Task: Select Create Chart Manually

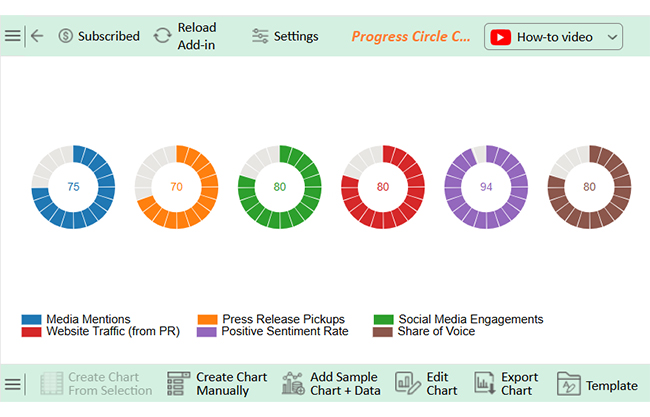Action: 217,383
